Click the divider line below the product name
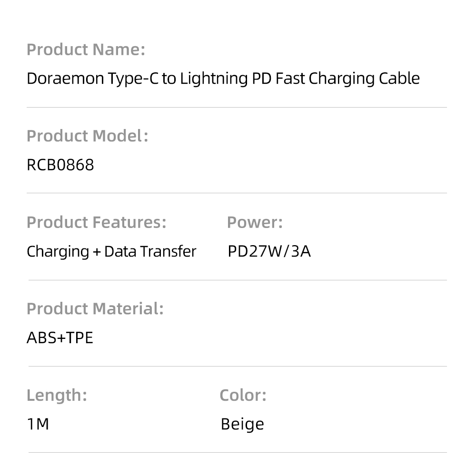 click(x=237, y=107)
